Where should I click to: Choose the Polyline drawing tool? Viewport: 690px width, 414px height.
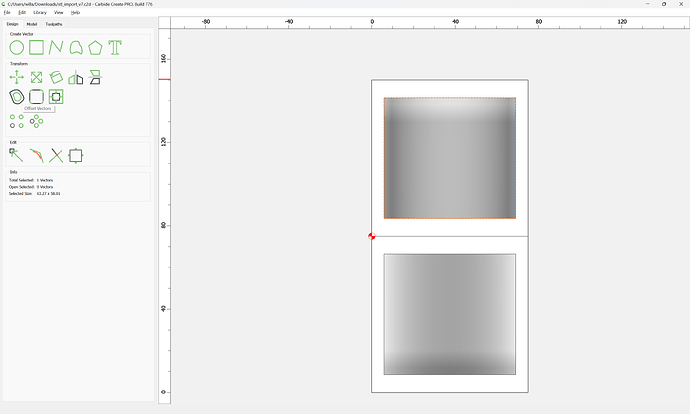[x=56, y=47]
